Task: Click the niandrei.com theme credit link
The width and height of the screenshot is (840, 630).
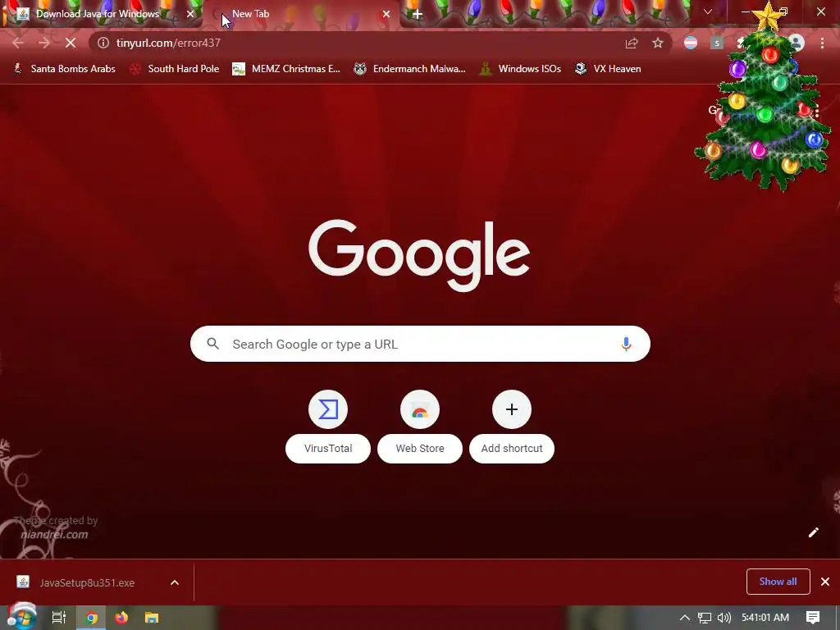Action: coord(54,535)
